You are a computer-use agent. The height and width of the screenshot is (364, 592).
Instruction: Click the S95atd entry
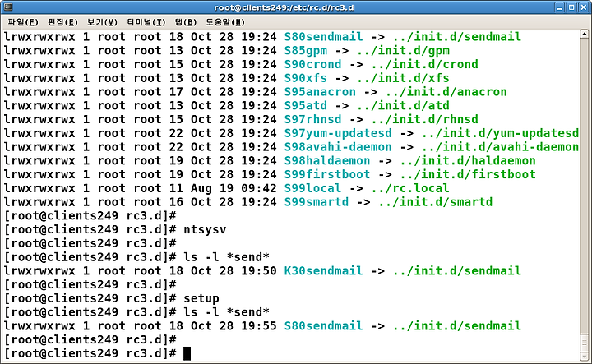click(x=305, y=106)
